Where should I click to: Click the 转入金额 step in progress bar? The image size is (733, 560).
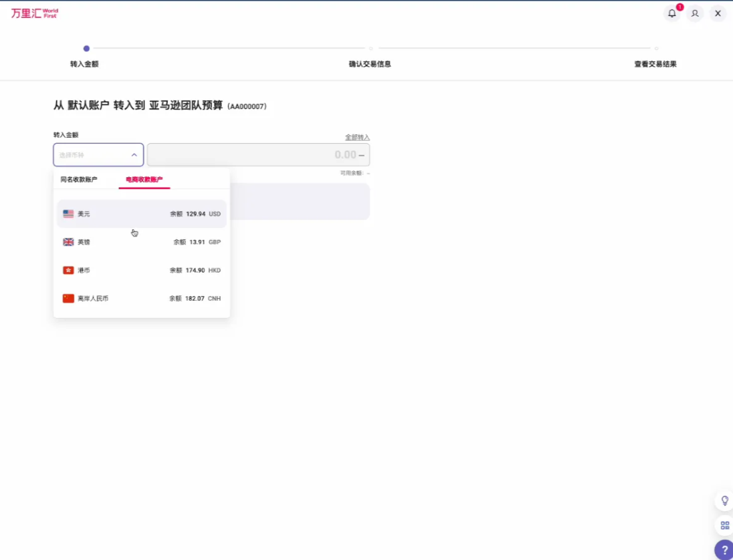pyautogui.click(x=86, y=49)
